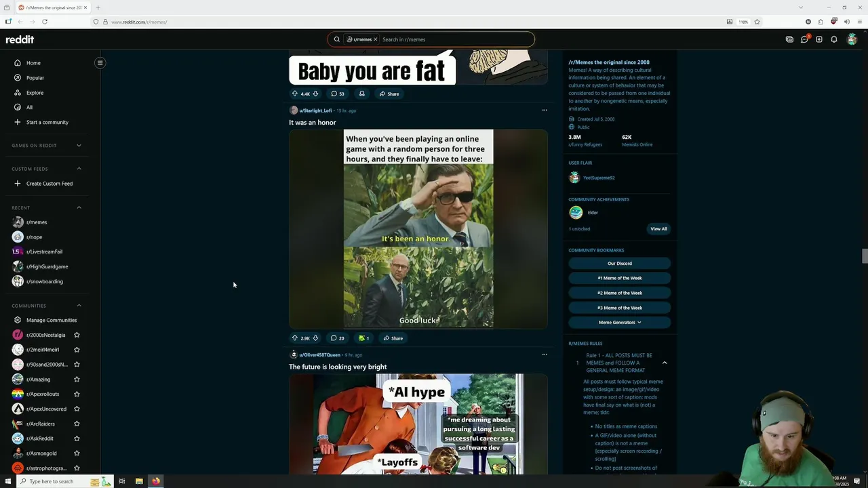
Task: Favorite r/2meirl4meirl with its star
Action: click(77, 350)
